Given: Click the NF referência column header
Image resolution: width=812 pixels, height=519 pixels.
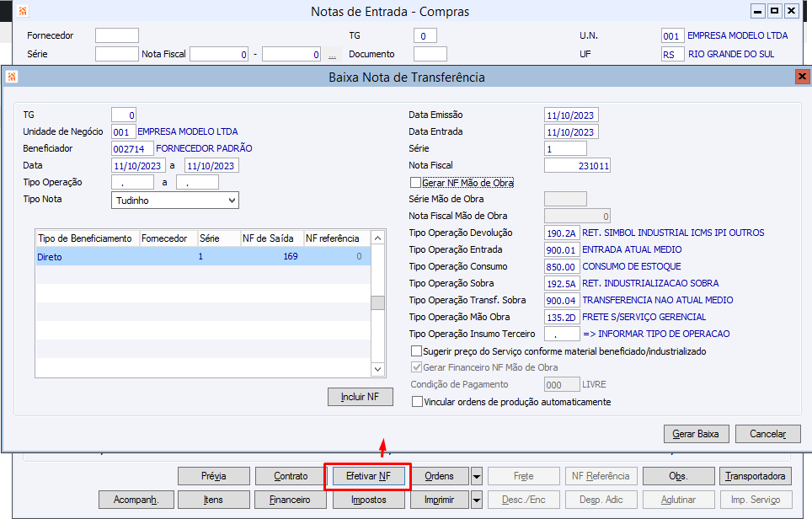Looking at the screenshot, I should pyautogui.click(x=337, y=238).
